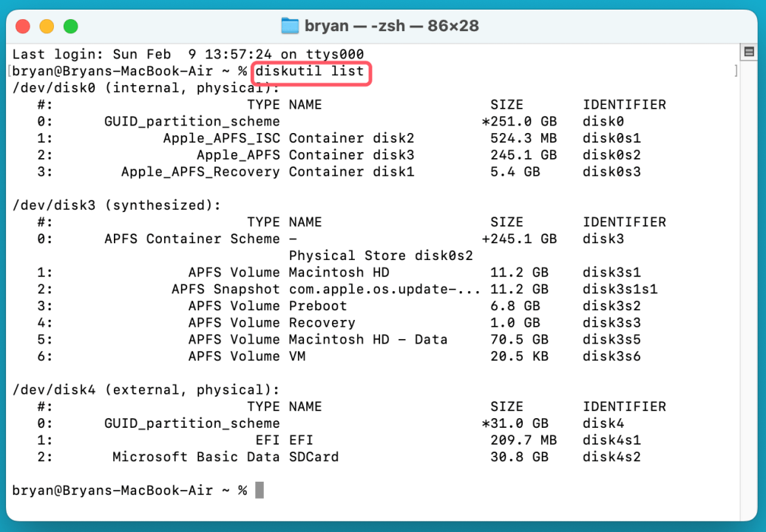766x532 pixels.
Task: Click the split pane icon at top right
Action: point(748,52)
